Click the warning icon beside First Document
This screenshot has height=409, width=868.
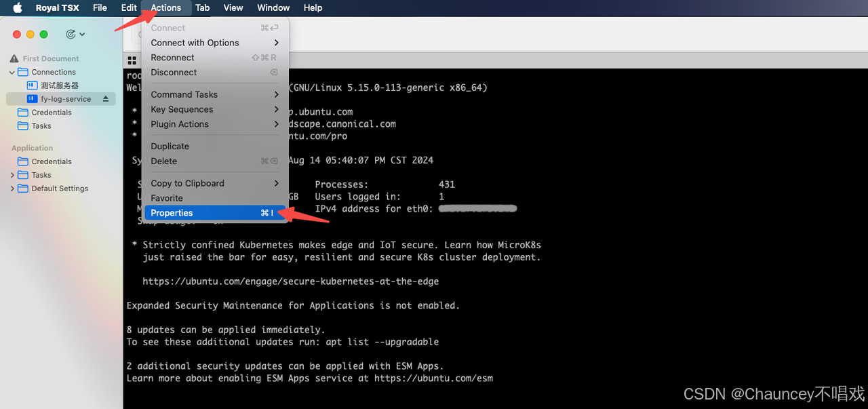click(14, 59)
